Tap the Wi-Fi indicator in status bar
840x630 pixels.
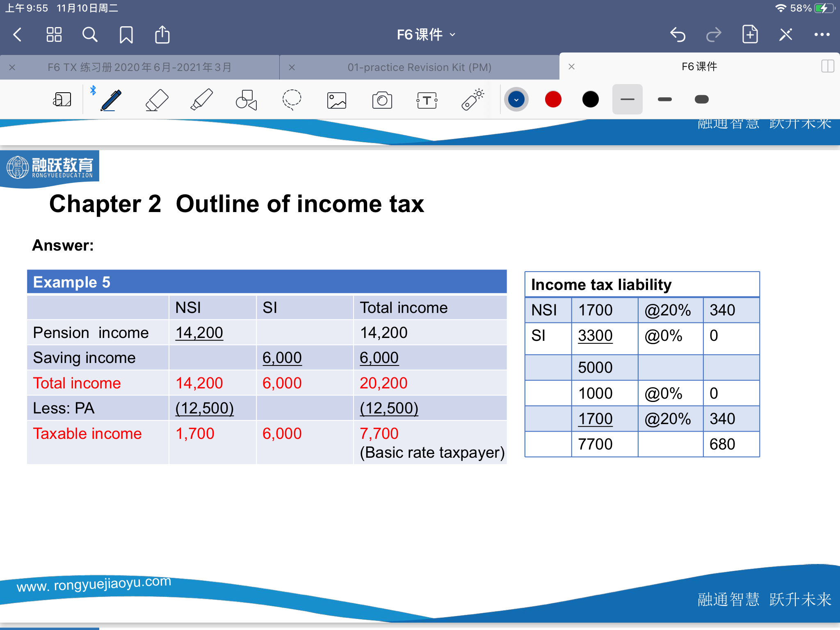point(781,8)
